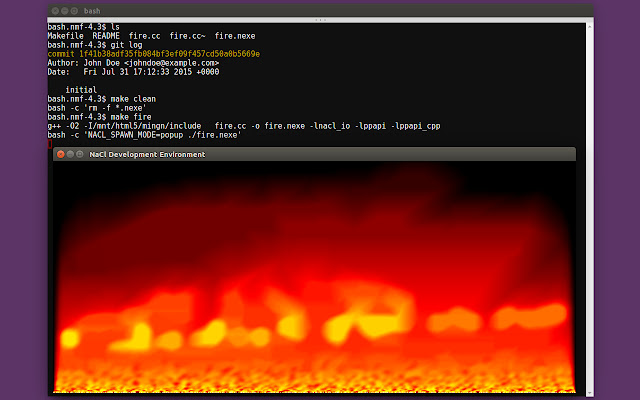Click the Author John Doe line
The height and width of the screenshot is (400, 640).
133,63
